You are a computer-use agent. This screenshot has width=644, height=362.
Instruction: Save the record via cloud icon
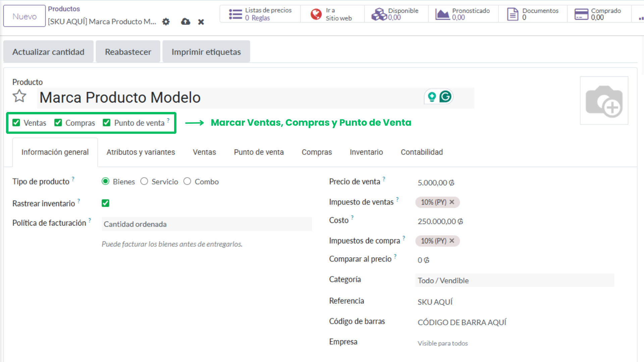[185, 21]
